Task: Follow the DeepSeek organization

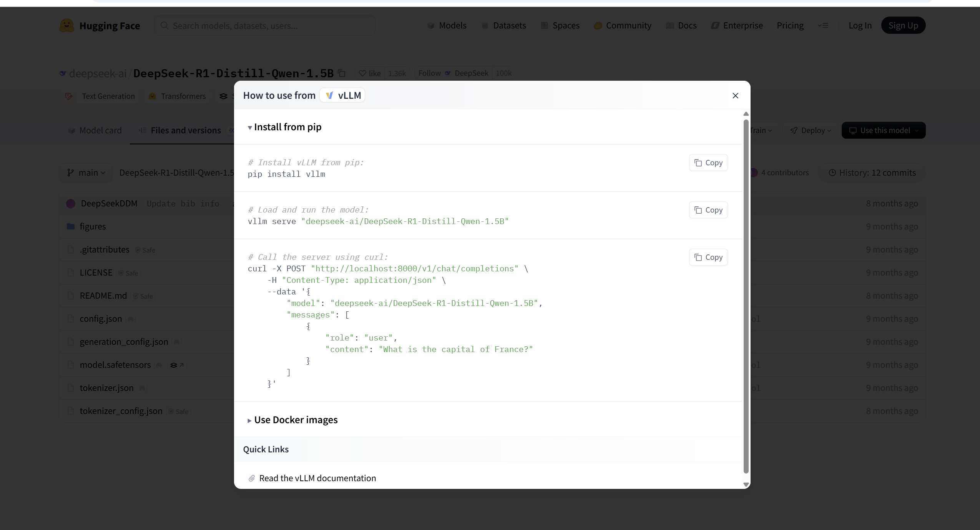Action: pos(453,73)
